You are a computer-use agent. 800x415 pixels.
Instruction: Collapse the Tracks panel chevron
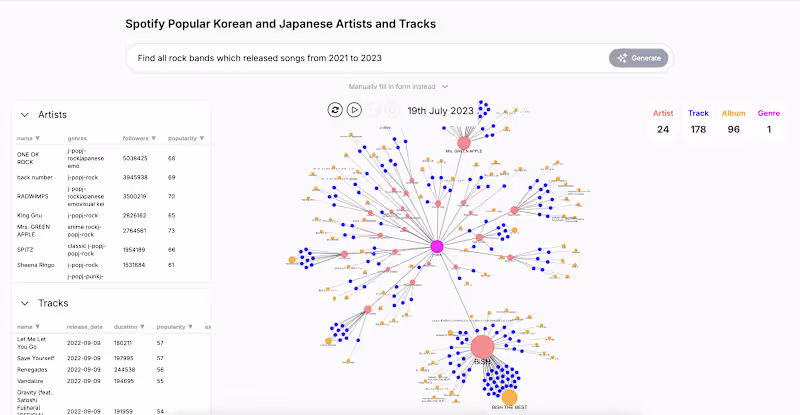point(24,303)
